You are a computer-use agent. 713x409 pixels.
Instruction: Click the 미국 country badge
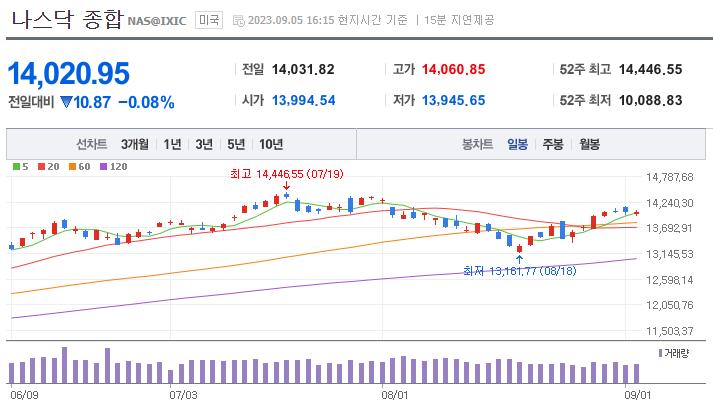209,20
